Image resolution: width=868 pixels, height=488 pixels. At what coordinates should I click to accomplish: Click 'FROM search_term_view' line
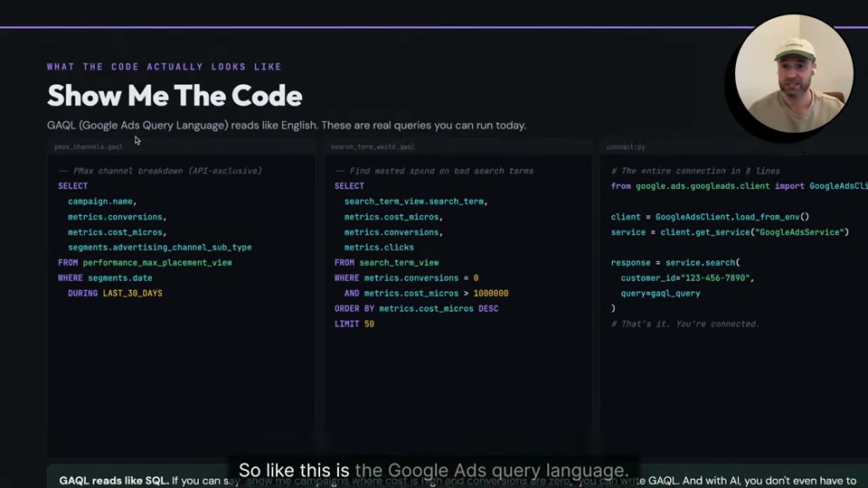(386, 263)
